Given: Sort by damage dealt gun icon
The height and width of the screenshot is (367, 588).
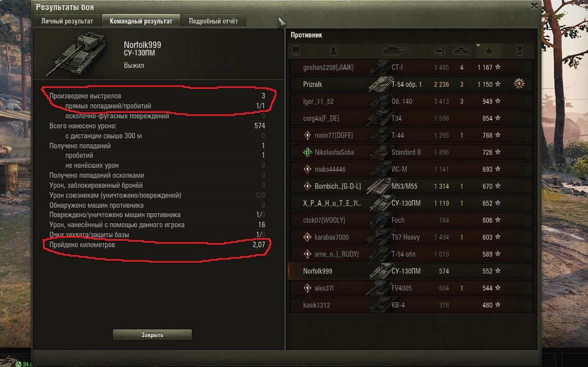Looking at the screenshot, I should (439, 50).
